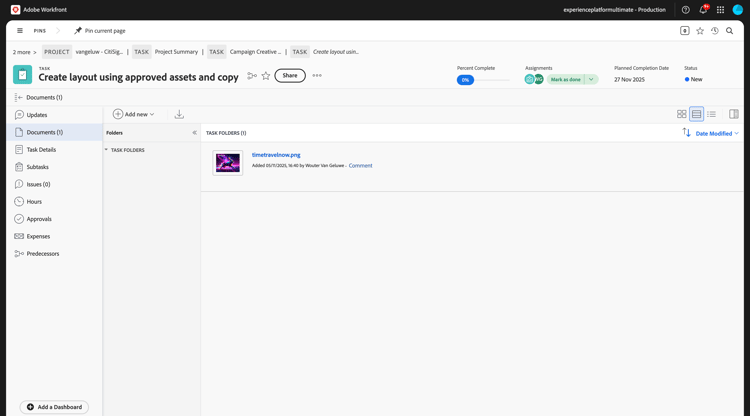Switch to standard list view

pos(696,114)
